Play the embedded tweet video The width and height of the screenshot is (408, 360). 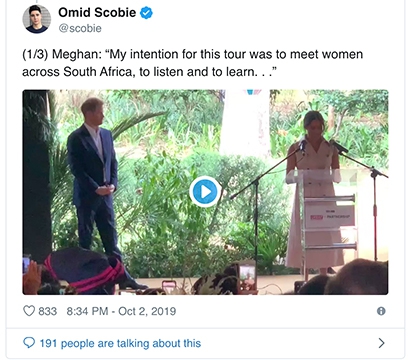[205, 192]
